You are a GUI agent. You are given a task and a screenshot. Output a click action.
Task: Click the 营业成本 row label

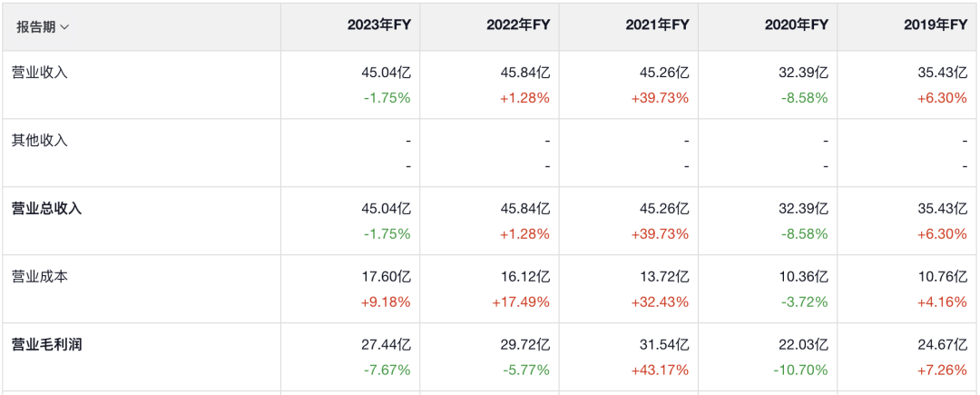(39, 277)
